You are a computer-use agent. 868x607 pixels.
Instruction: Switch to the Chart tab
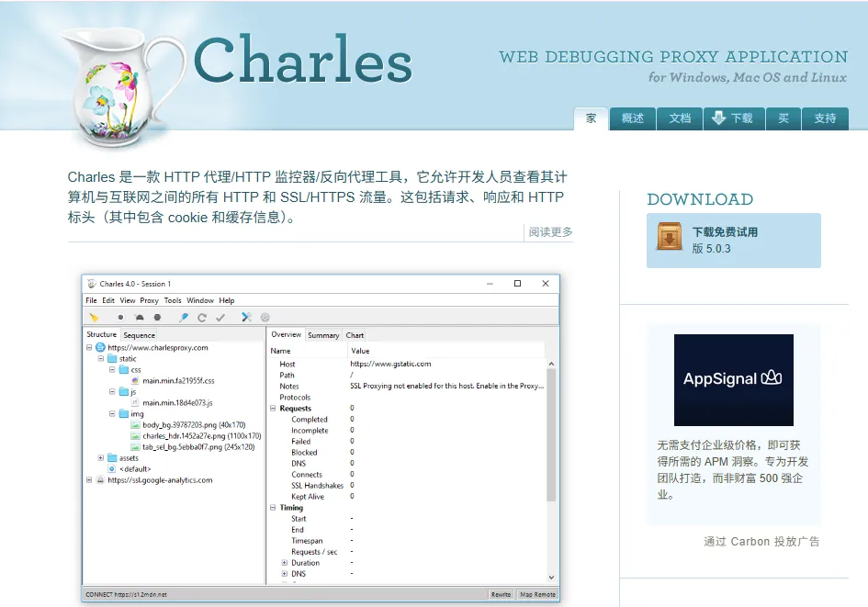point(355,334)
